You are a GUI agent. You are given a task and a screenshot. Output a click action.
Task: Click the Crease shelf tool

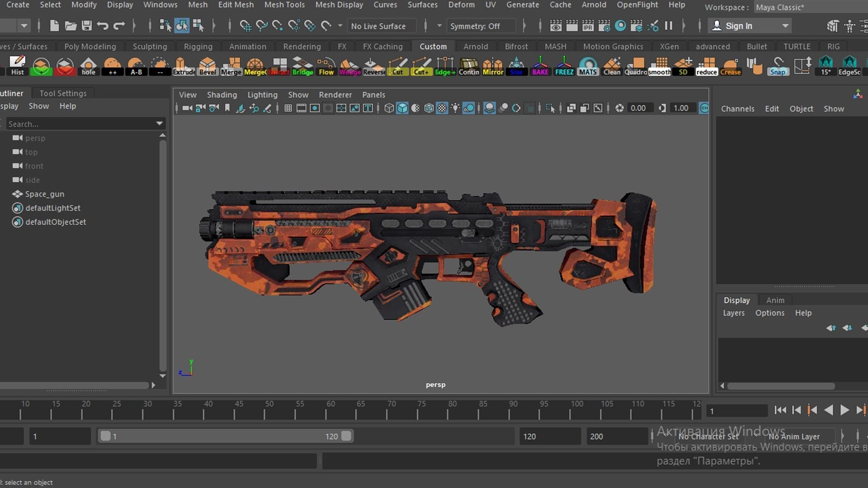pyautogui.click(x=731, y=66)
